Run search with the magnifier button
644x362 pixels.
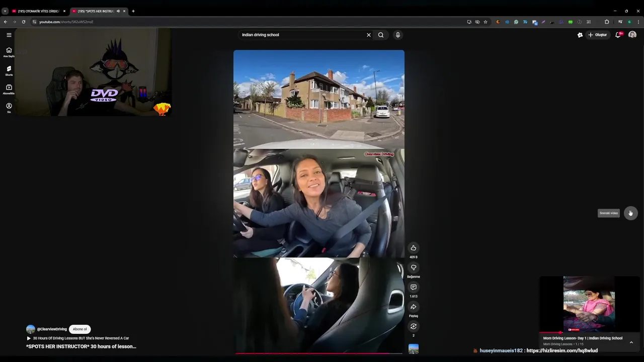[x=381, y=35]
